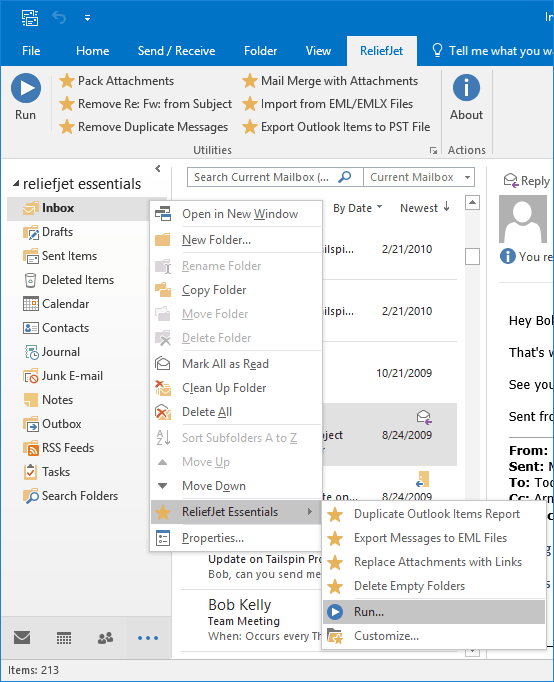The height and width of the screenshot is (682, 554).
Task: Click the Reply button in reading pane
Action: 527,181
